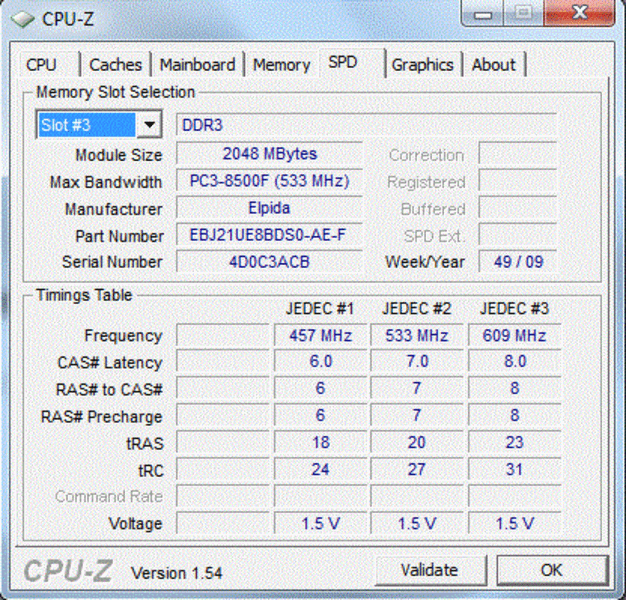This screenshot has width=626, height=600.
Task: Click the JEDEC #2 column header
Action: click(x=417, y=309)
